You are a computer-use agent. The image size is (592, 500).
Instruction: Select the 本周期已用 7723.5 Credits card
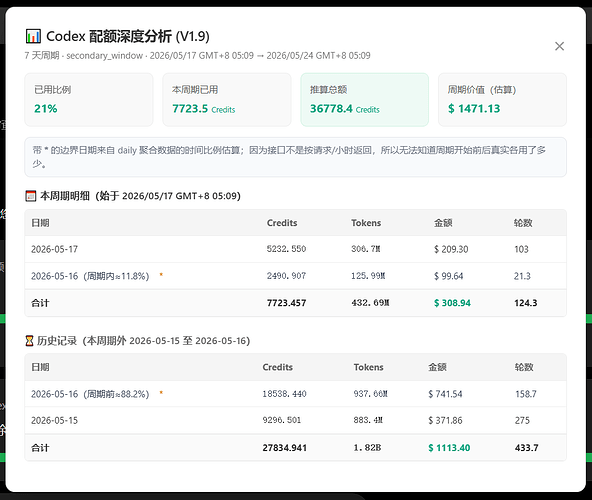click(x=227, y=100)
